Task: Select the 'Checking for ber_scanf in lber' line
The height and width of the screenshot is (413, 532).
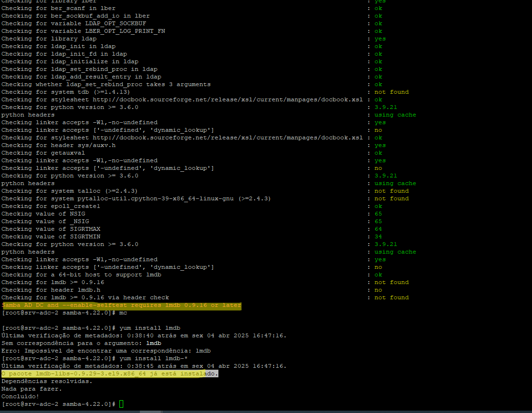Action: [59, 8]
